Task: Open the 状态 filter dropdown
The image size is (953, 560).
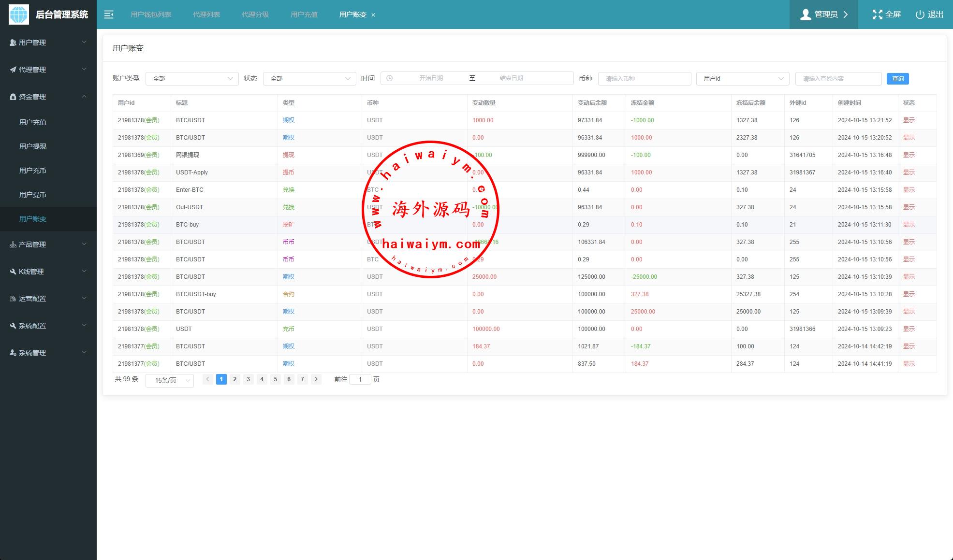Action: tap(309, 78)
